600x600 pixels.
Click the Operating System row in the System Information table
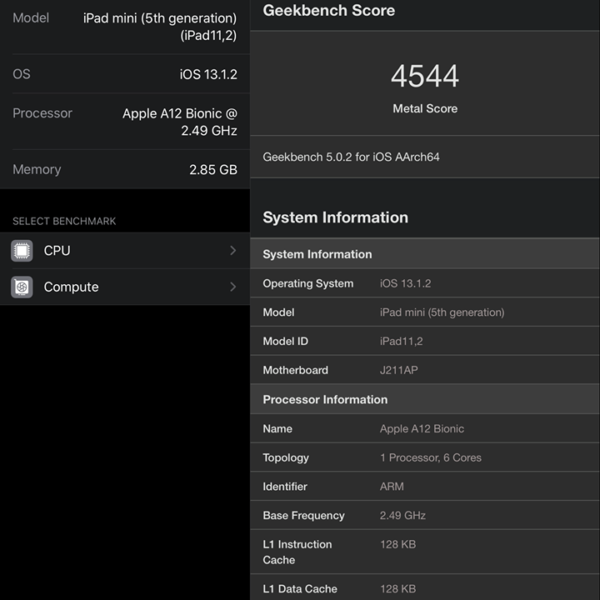pos(425,283)
